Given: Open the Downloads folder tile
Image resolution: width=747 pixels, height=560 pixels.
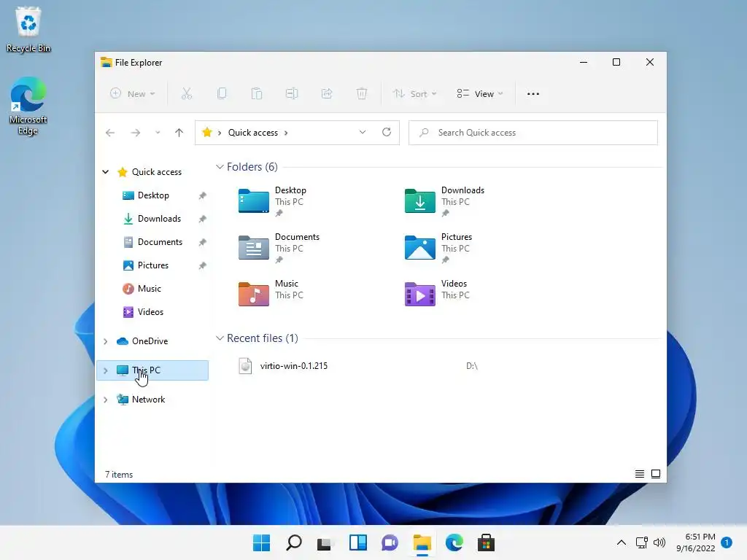Looking at the screenshot, I should 444,201.
